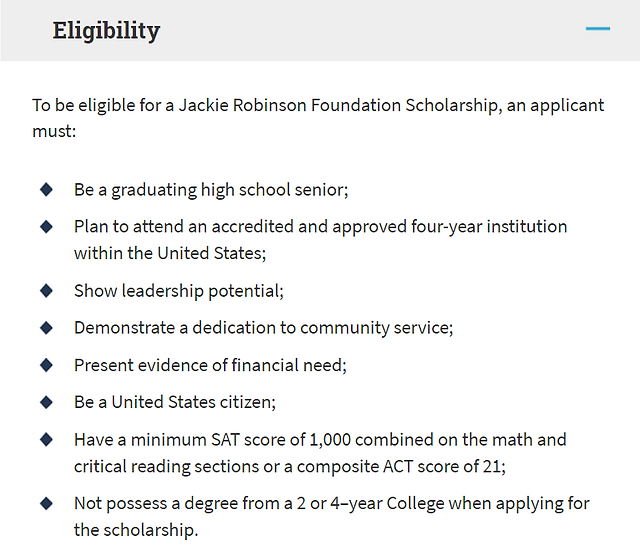Click the 'Show leadership potential;' text
Viewport: 640px width, 551px height.
[x=179, y=291]
